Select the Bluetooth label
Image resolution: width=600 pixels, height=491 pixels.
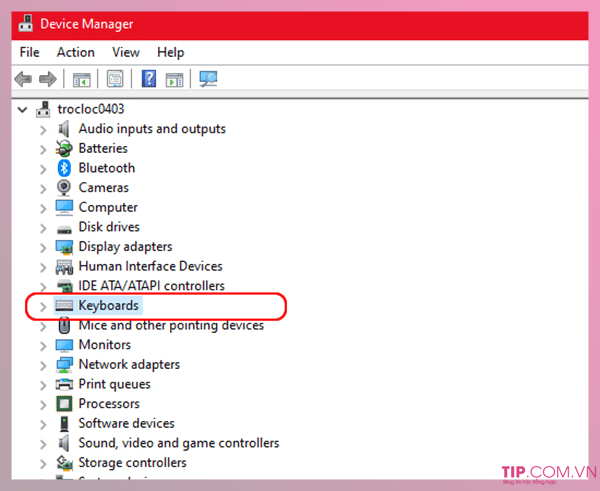point(107,168)
